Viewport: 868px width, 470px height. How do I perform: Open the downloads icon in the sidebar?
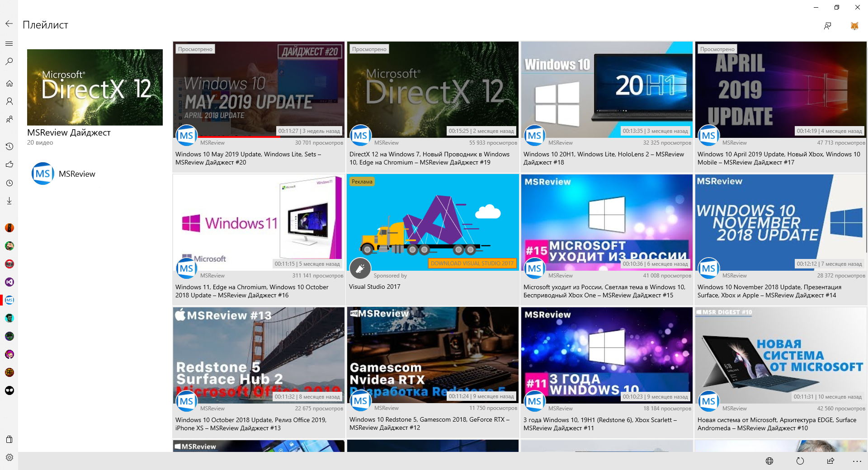[9, 201]
